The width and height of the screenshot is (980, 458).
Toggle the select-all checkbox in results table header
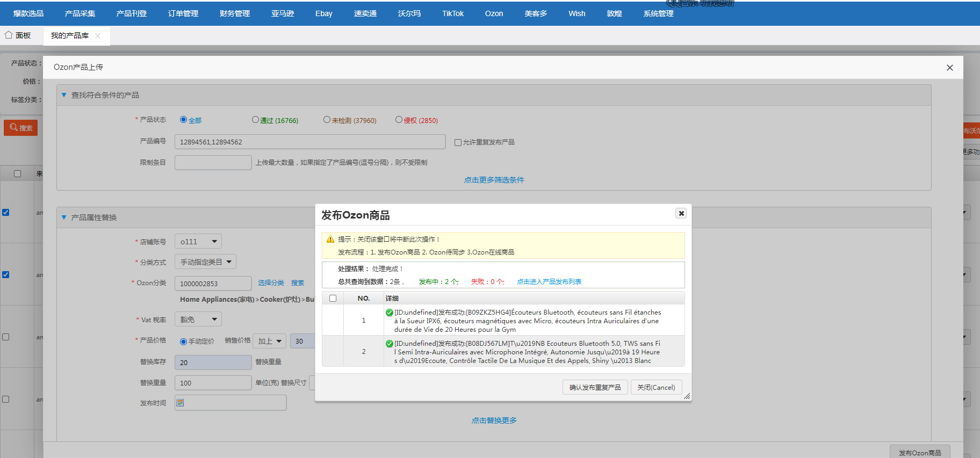pos(333,298)
